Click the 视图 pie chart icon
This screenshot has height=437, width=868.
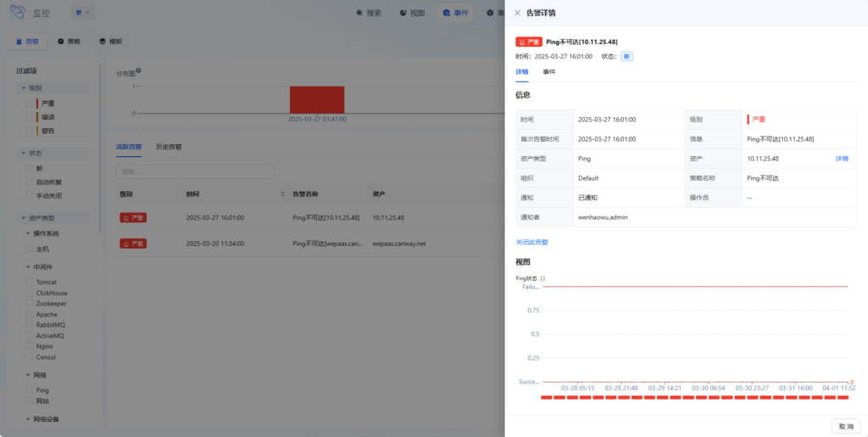(403, 13)
